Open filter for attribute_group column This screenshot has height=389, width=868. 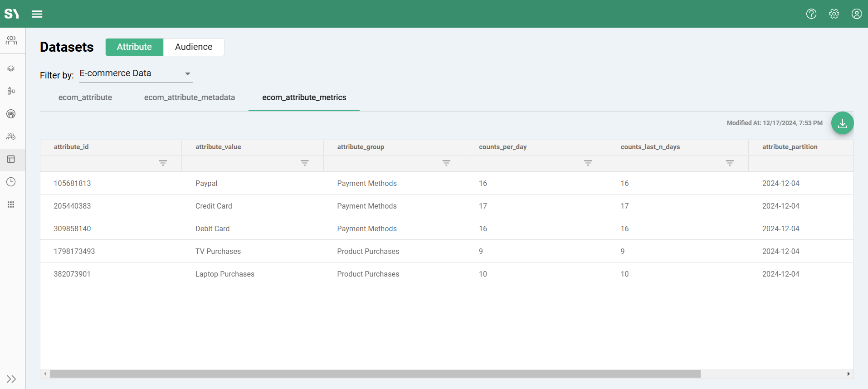click(x=446, y=163)
